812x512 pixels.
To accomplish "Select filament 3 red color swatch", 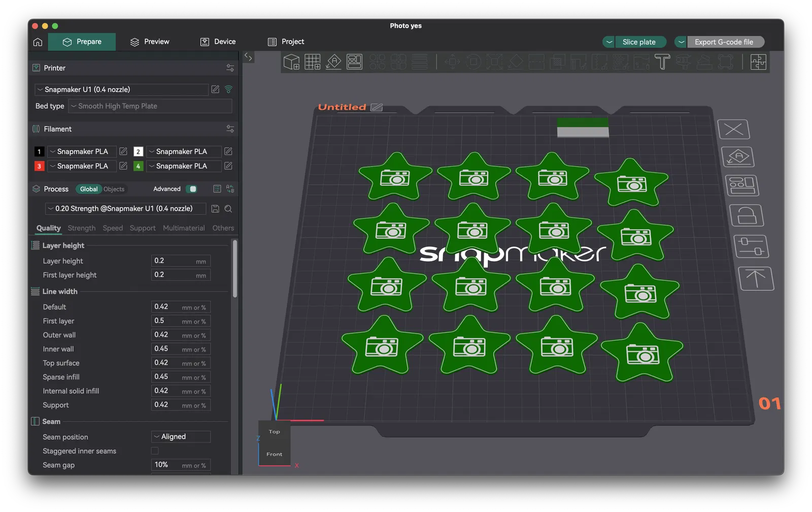I will (39, 166).
